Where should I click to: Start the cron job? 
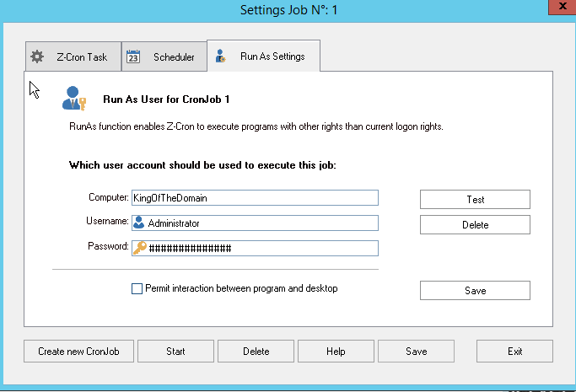coord(175,352)
